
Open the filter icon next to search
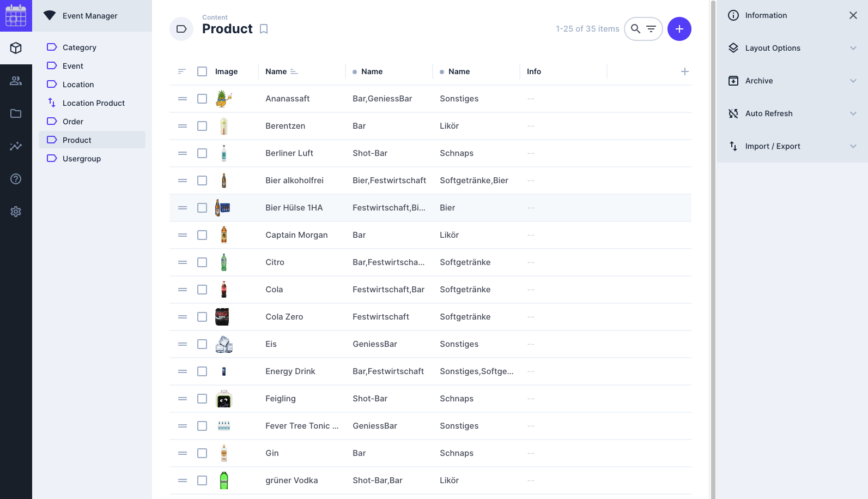click(x=651, y=29)
